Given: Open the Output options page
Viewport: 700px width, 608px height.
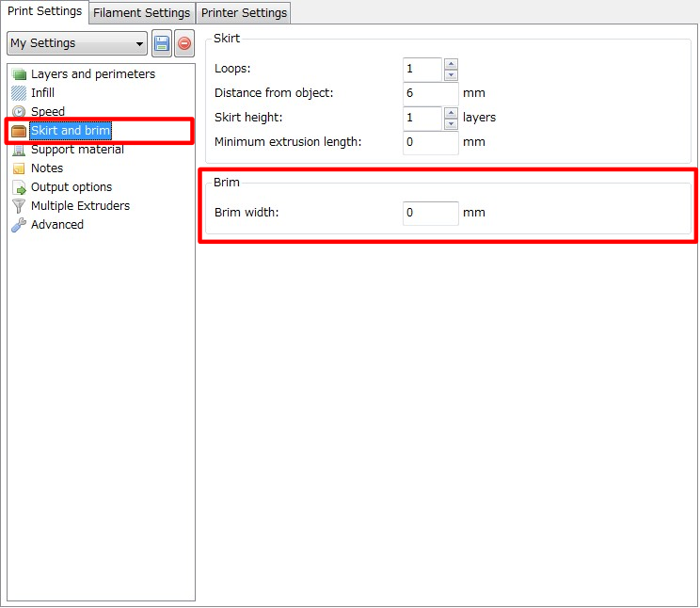Looking at the screenshot, I should point(72,187).
